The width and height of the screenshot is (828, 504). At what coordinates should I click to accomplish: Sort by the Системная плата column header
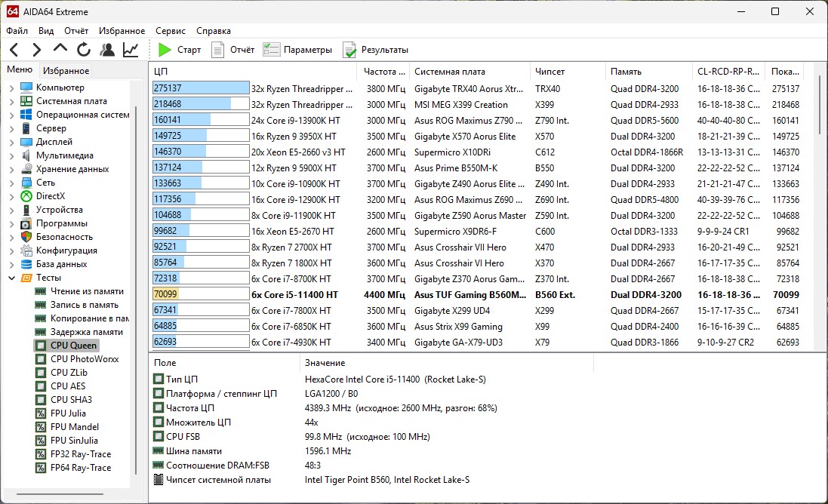pos(469,71)
